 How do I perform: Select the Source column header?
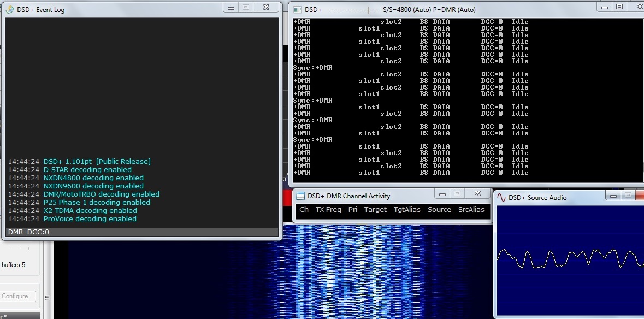[x=439, y=209]
